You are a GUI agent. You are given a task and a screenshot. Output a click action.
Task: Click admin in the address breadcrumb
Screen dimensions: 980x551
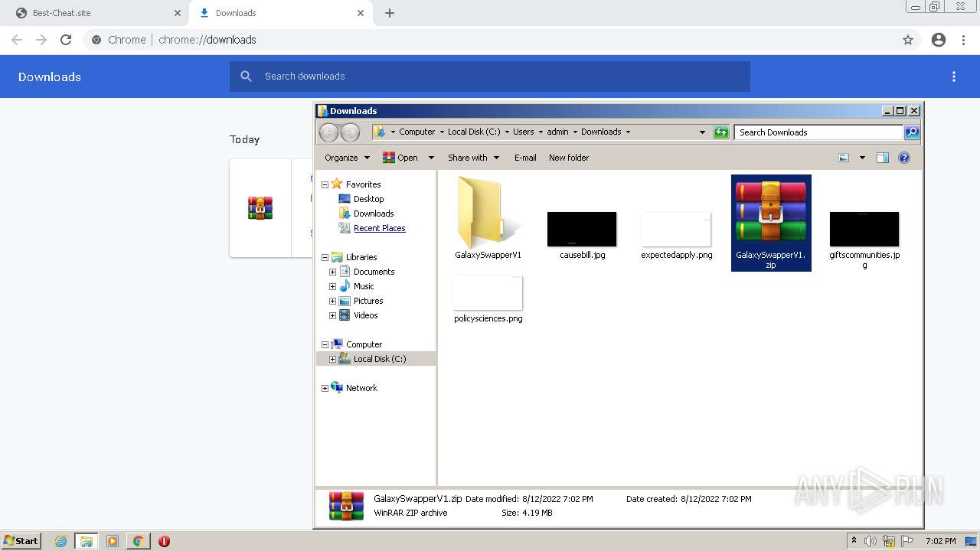point(557,132)
